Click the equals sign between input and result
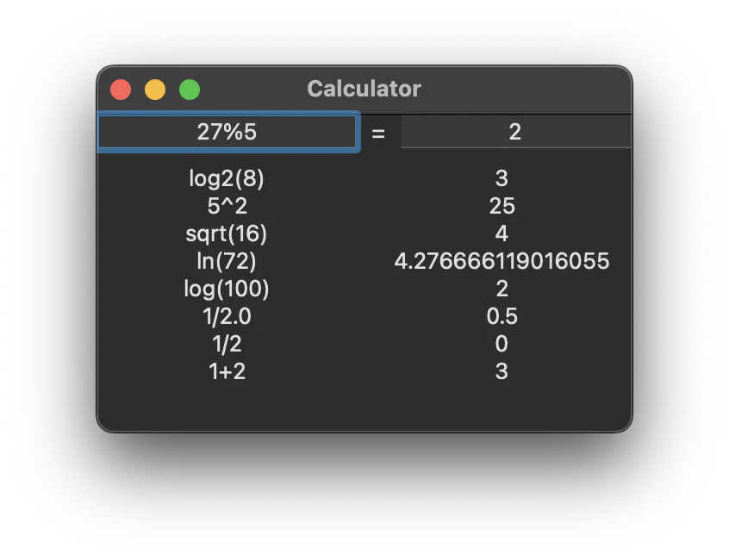This screenshot has height=560, width=729. pos(377,134)
